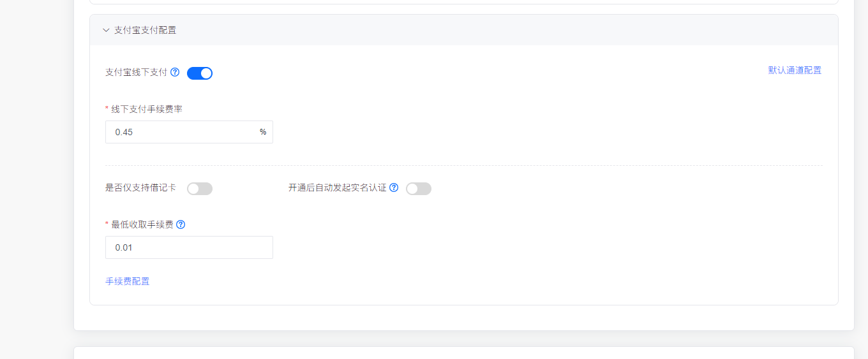Turn off the 支付宝线下支付 switch
The width and height of the screenshot is (868, 359).
(200, 73)
